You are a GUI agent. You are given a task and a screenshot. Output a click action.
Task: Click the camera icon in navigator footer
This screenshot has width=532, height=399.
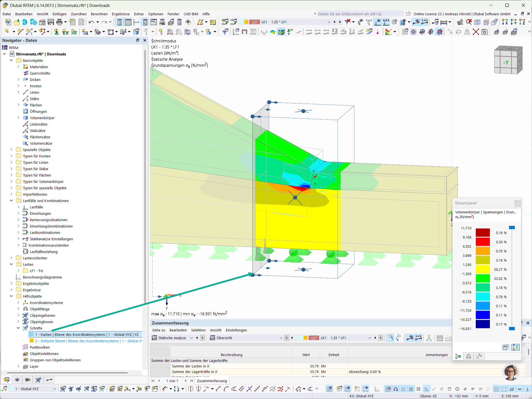pyautogui.click(x=28, y=380)
